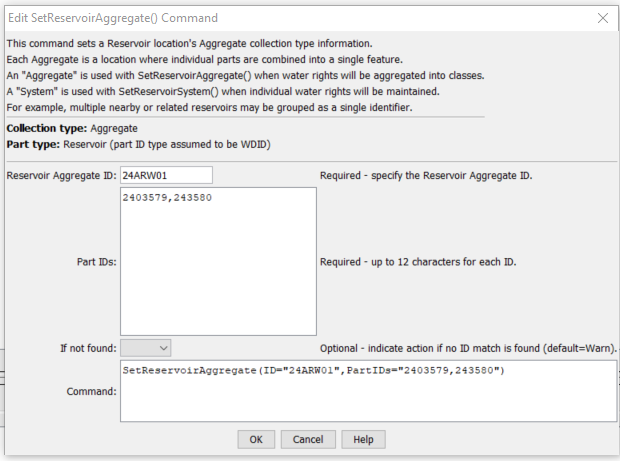
Task: Close the Edit SetReservoirAggregate() dialog with X
Action: [x=603, y=18]
